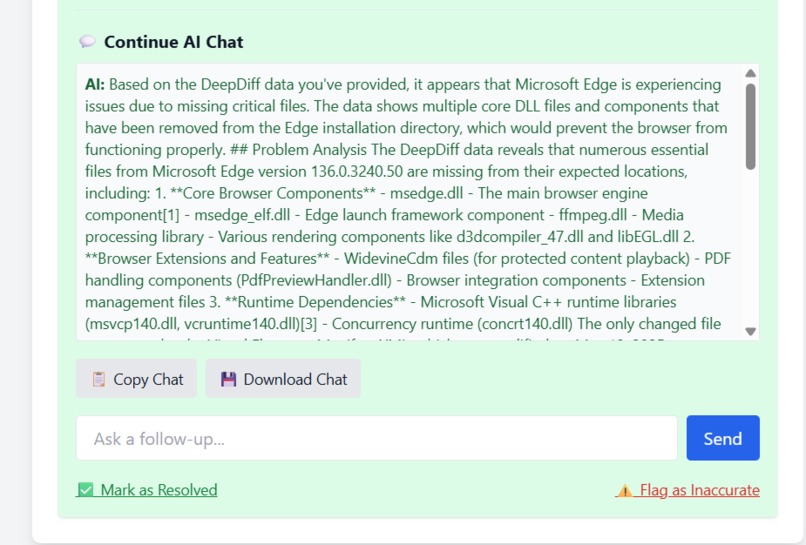Click the chat scrollbar down arrow
Viewport: 806px width, 545px height.
(750, 331)
